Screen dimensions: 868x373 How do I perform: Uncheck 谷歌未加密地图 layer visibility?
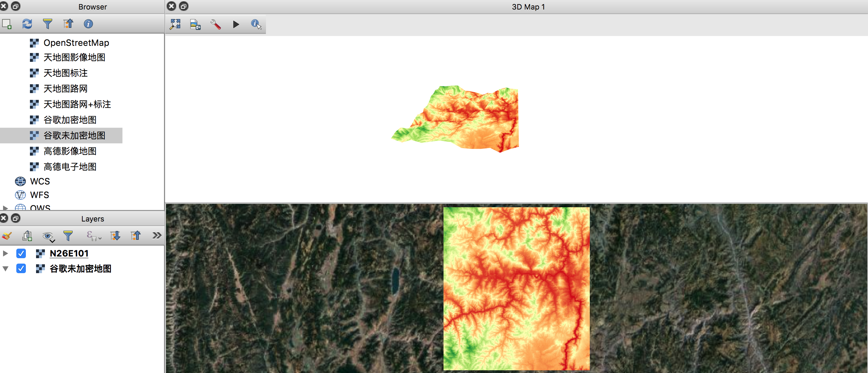tap(21, 269)
